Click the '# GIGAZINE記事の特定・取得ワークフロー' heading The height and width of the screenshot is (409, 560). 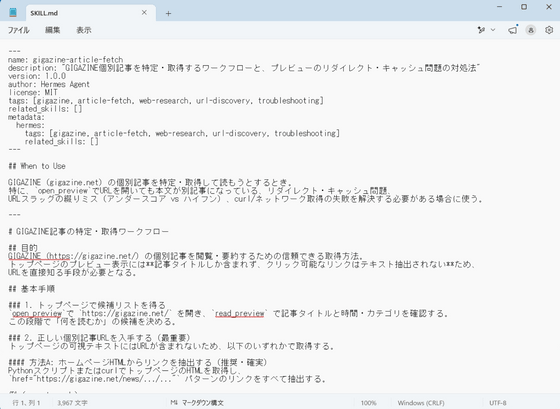point(88,231)
